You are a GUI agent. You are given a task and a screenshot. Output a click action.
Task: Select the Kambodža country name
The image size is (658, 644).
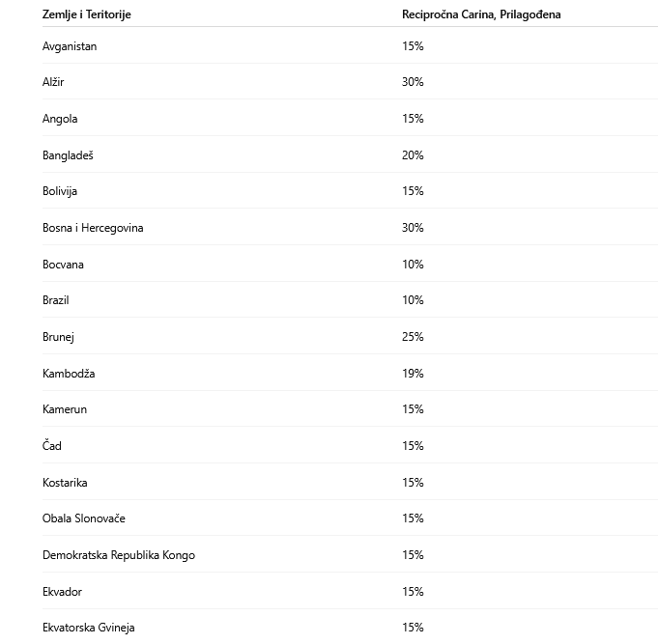click(69, 374)
